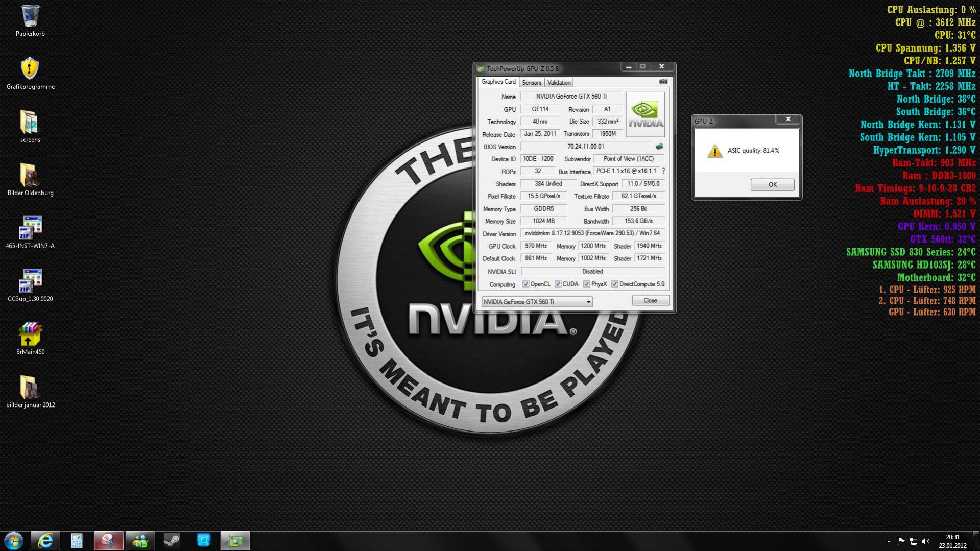This screenshot has height=551, width=980.
Task: Click the GPU-Z screenshot camera icon
Action: (x=663, y=82)
